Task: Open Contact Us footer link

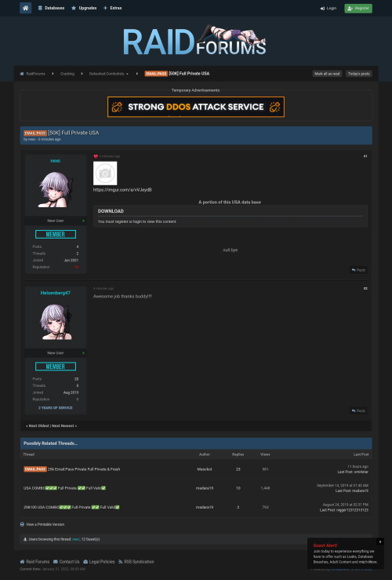Action: click(x=67, y=561)
